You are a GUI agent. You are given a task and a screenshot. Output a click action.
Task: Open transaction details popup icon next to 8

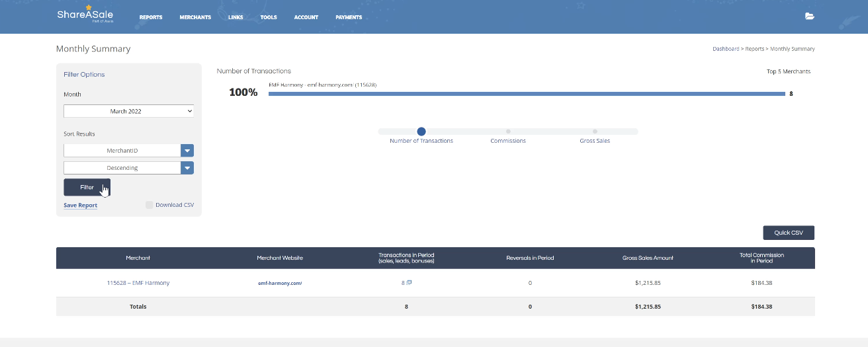coord(410,282)
